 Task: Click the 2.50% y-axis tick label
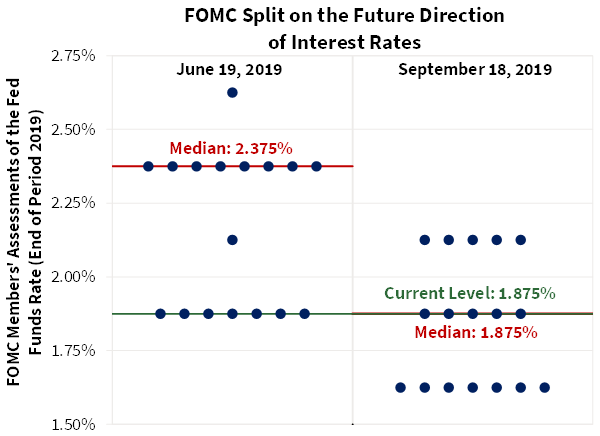[72, 130]
